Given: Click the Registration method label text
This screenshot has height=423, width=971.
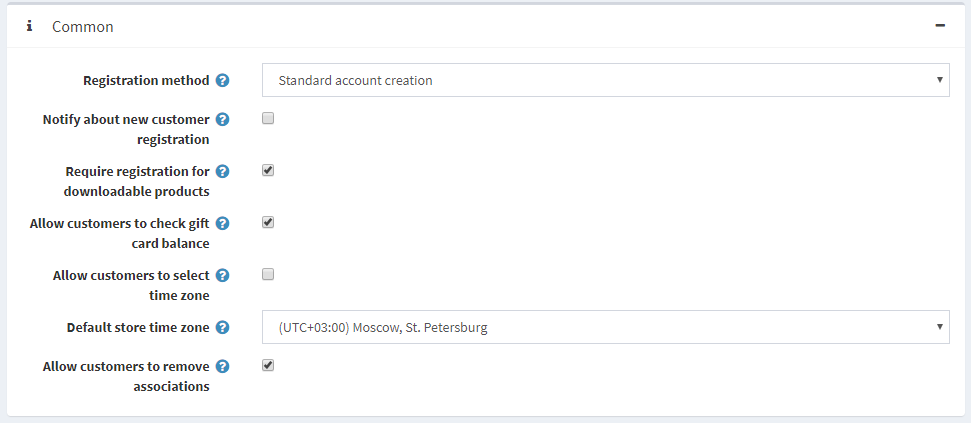Looking at the screenshot, I should (146, 80).
